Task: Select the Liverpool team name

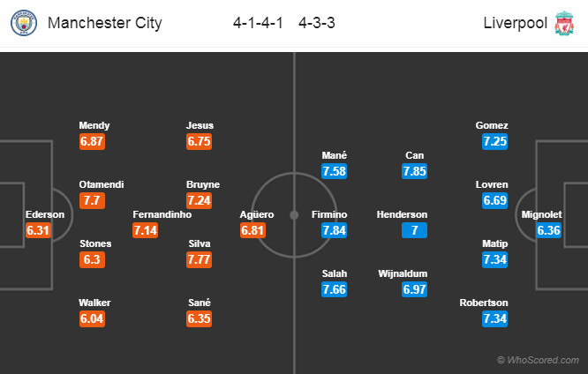Action: coord(513,24)
